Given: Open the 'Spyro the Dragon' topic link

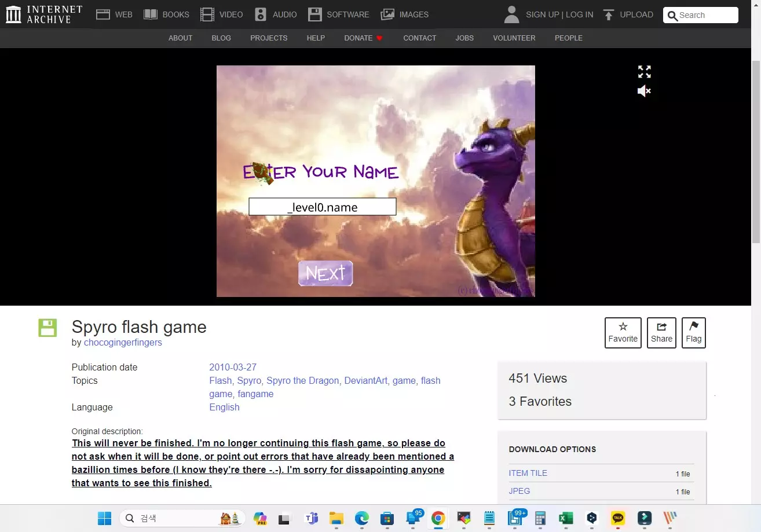Looking at the screenshot, I should tap(303, 380).
